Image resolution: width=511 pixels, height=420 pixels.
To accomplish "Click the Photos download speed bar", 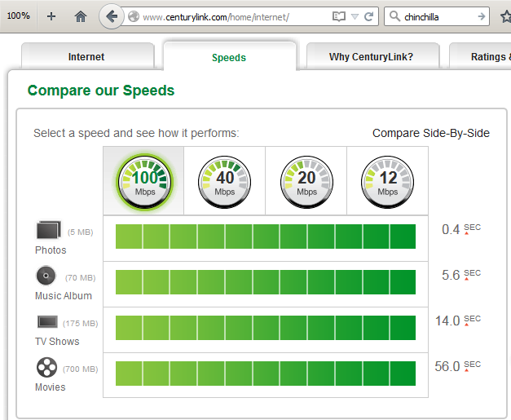I will [x=266, y=237].
